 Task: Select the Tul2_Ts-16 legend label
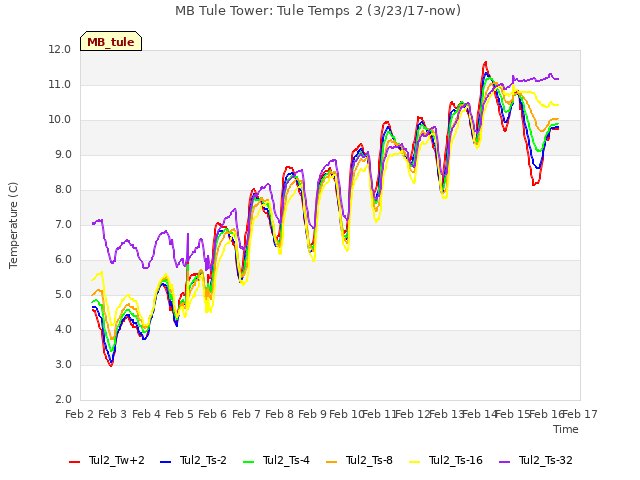[456, 460]
